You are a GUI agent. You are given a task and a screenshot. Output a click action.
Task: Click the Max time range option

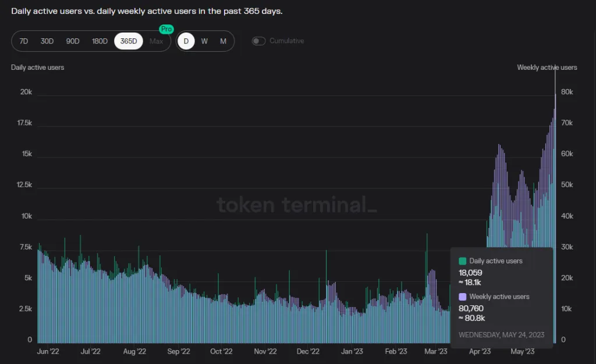coord(156,41)
